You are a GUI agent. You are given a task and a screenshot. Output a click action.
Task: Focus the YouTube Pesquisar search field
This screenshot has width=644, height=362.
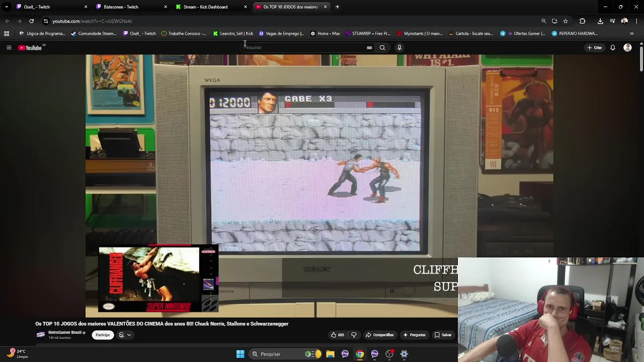[x=304, y=48]
